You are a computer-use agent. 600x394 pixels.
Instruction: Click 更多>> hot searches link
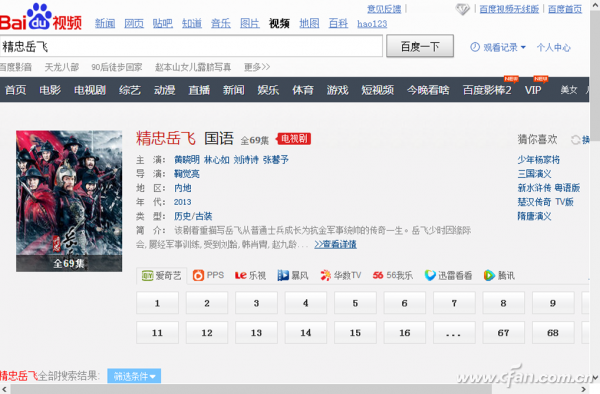(x=257, y=67)
